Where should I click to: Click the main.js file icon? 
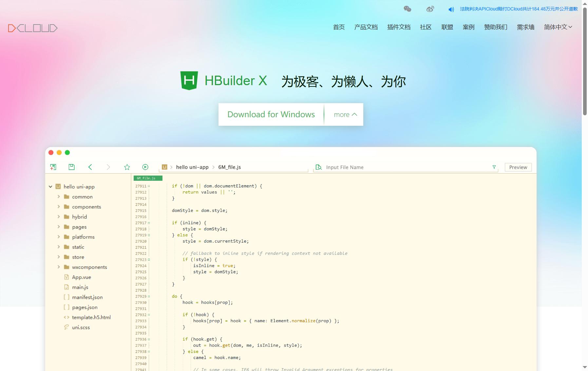pyautogui.click(x=66, y=287)
